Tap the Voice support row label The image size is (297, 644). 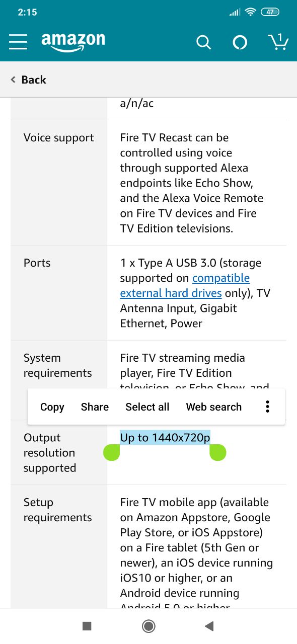tap(59, 138)
